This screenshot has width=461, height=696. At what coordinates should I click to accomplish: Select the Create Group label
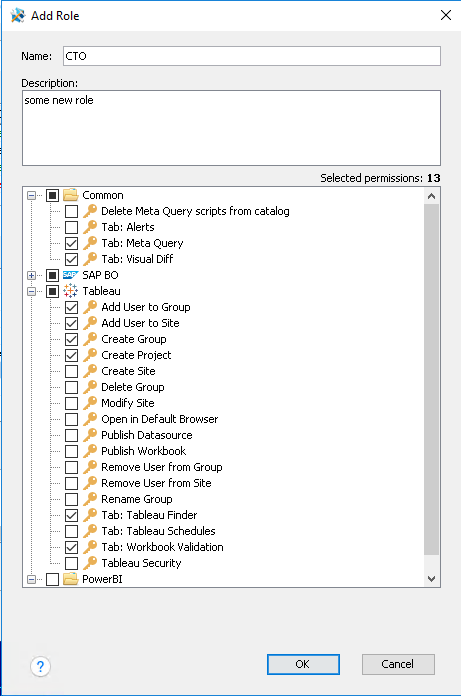(x=134, y=339)
